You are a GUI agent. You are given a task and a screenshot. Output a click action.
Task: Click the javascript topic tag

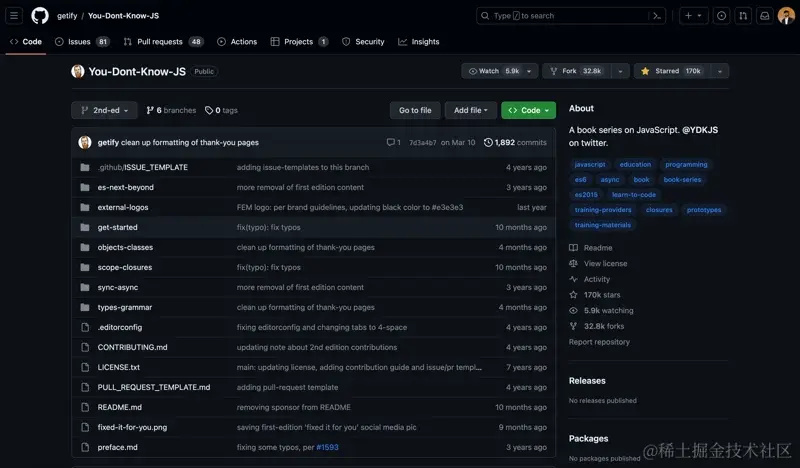[x=590, y=164]
